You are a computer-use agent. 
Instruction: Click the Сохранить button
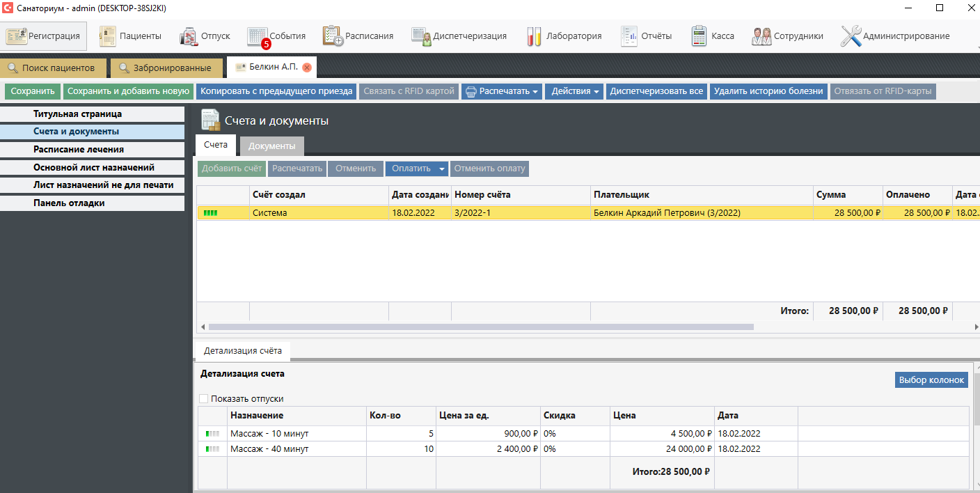pos(33,91)
